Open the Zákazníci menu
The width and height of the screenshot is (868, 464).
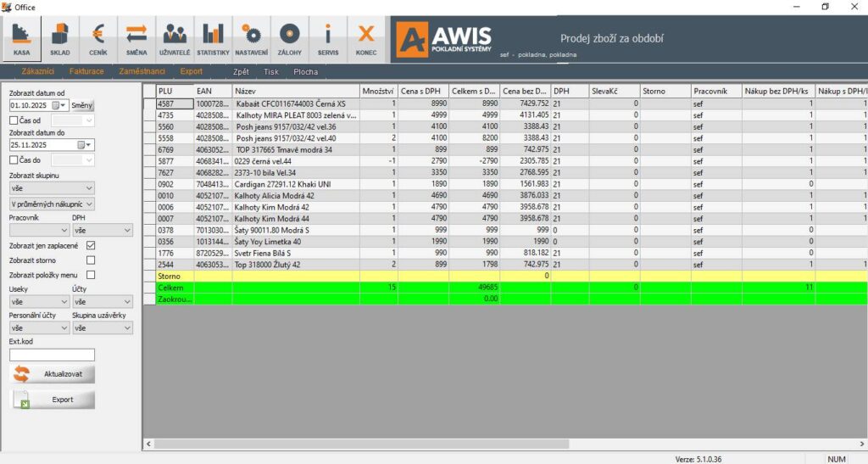pos(37,71)
